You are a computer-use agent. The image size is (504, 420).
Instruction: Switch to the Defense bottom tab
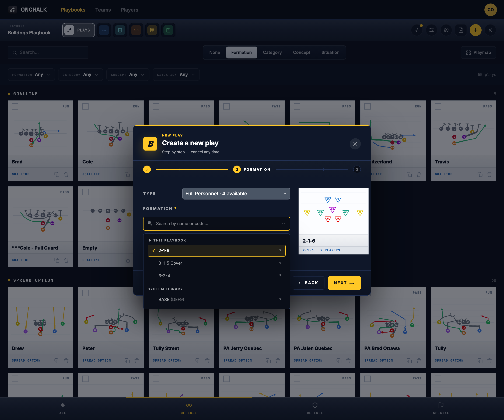315,408
